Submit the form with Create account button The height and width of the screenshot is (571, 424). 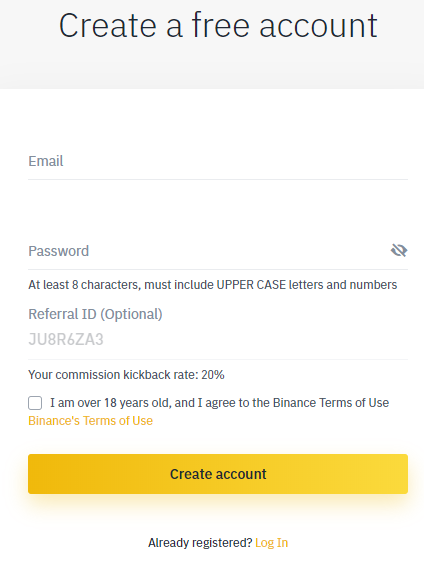click(218, 474)
